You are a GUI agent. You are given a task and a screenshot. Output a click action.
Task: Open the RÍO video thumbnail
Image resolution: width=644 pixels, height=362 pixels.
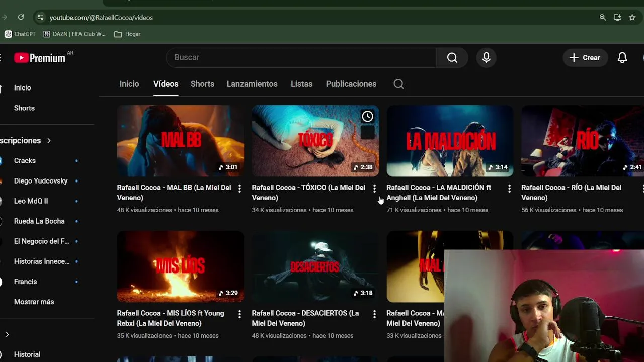(583, 141)
